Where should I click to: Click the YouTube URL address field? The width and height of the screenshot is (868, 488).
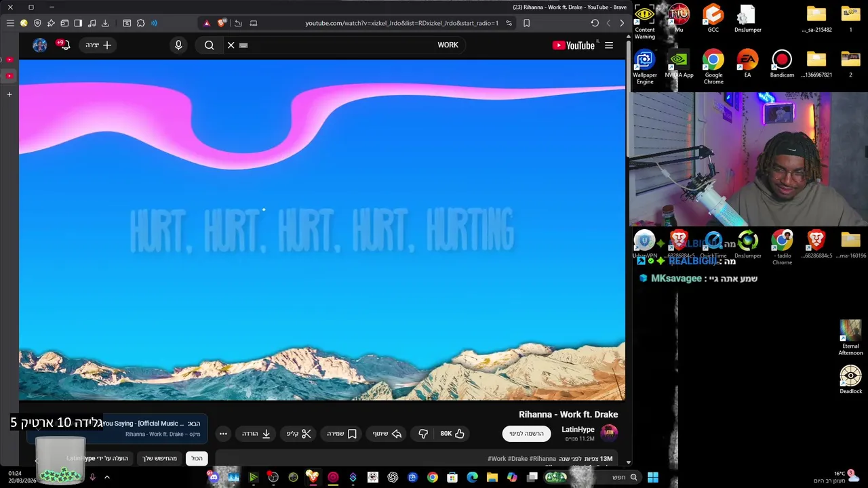[401, 23]
